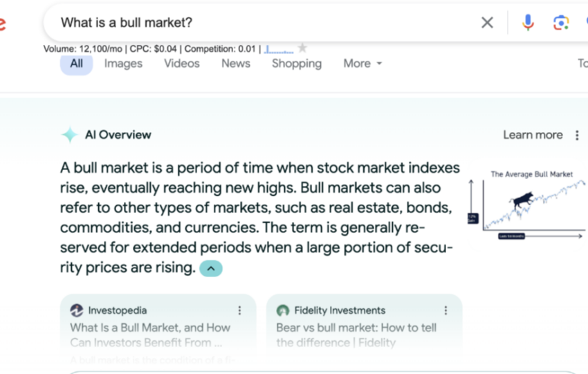Switch to the Videos tab

tap(182, 64)
